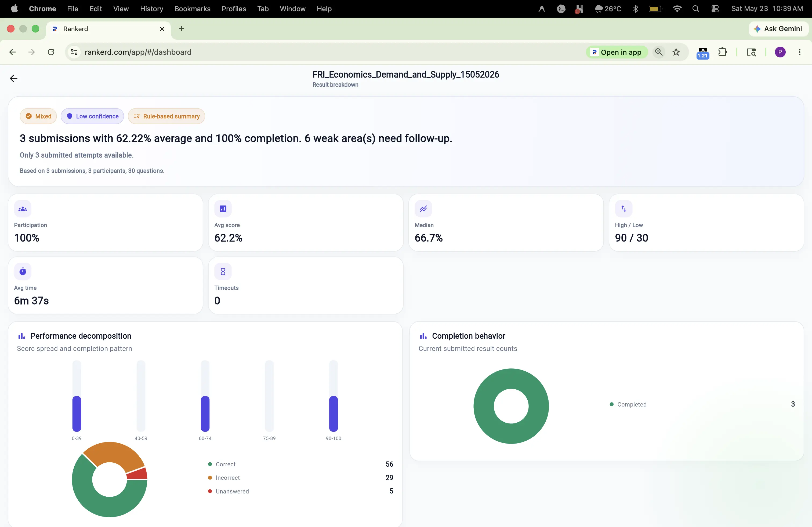Click the orange Incorrect legend dot
Viewport: 812px width, 527px height.
coord(210,478)
